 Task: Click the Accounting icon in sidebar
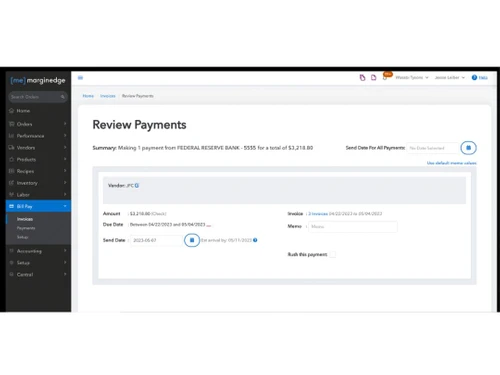click(x=11, y=251)
